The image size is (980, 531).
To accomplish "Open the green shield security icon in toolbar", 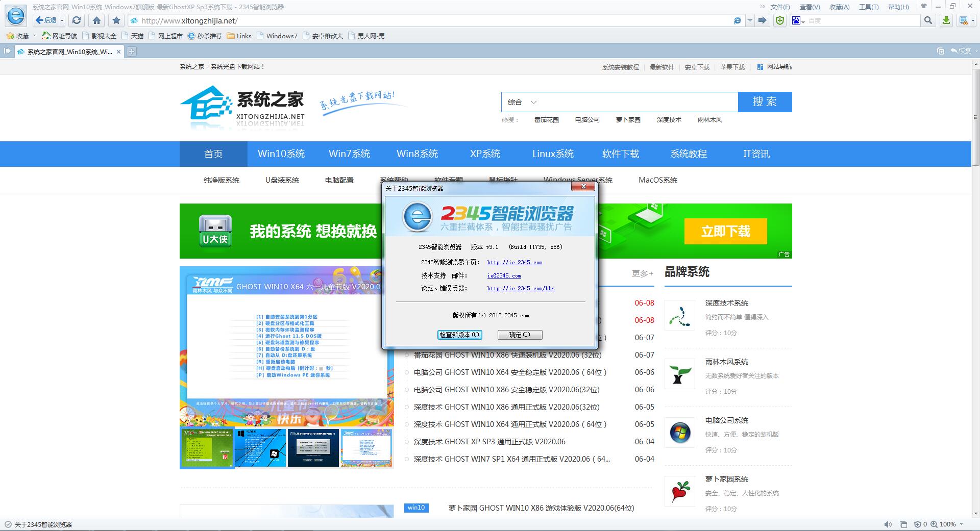I will pyautogui.click(x=779, y=20).
